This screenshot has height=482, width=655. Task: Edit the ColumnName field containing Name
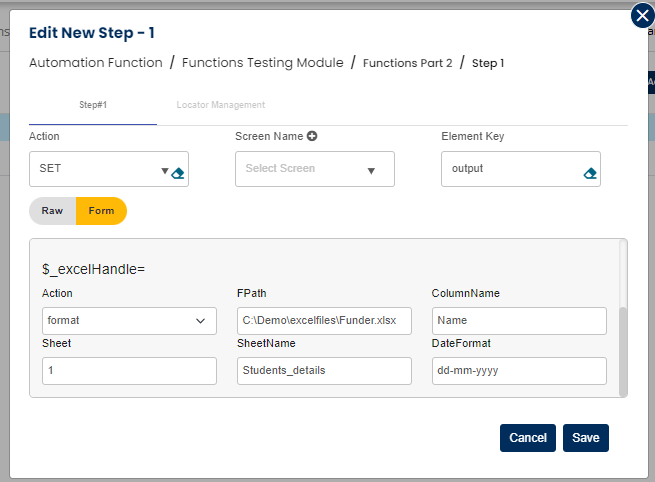[518, 321]
